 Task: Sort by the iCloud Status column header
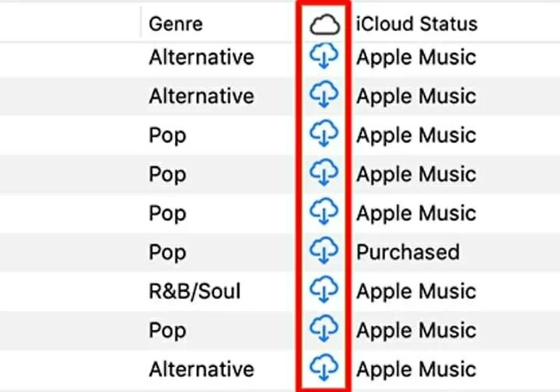click(x=416, y=23)
